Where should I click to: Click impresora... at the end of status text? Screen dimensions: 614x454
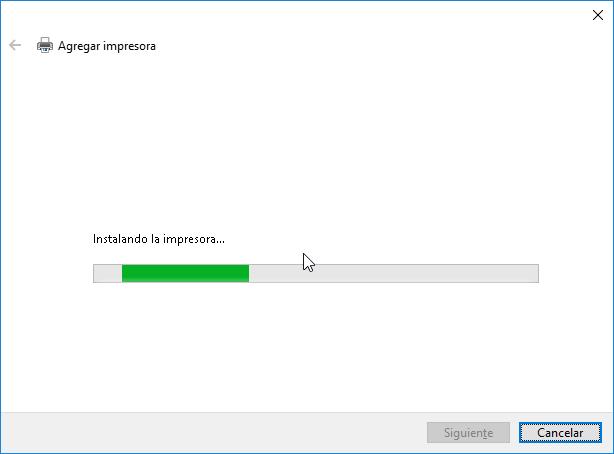coord(194,239)
